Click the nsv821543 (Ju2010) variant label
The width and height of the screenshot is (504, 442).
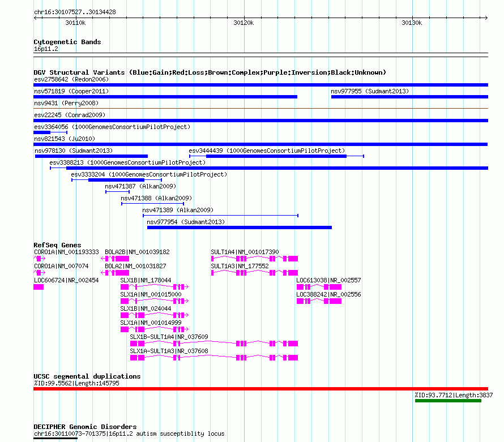[65, 139]
